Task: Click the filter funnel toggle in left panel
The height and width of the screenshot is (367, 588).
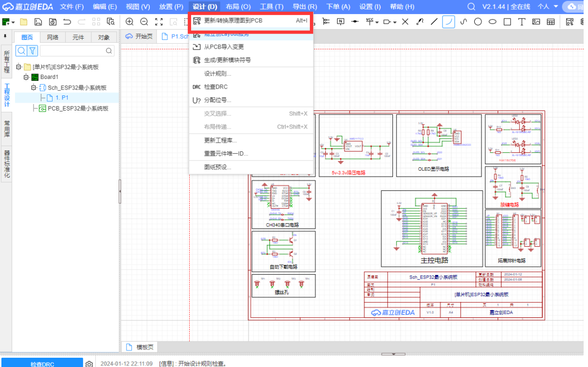Action: click(32, 51)
